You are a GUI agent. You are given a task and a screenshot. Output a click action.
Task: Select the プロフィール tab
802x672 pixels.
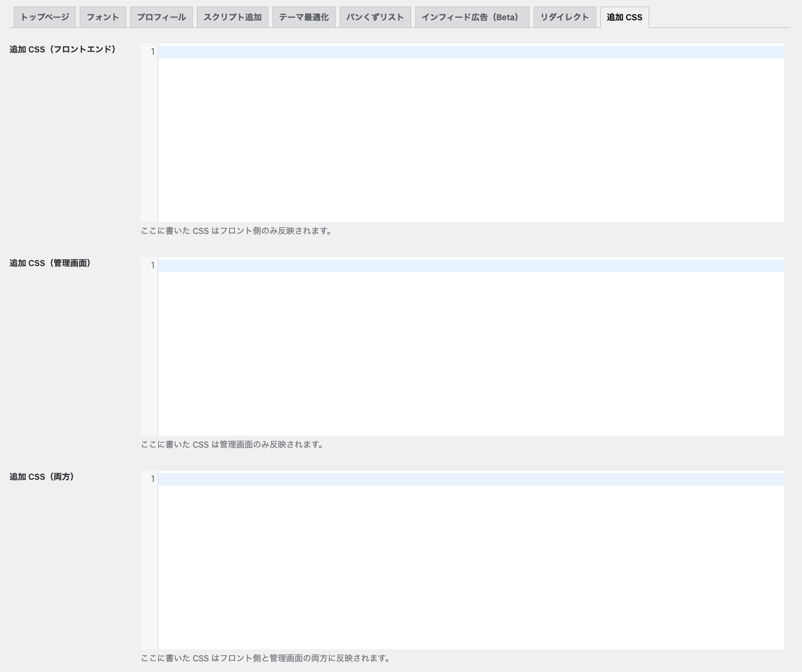161,17
